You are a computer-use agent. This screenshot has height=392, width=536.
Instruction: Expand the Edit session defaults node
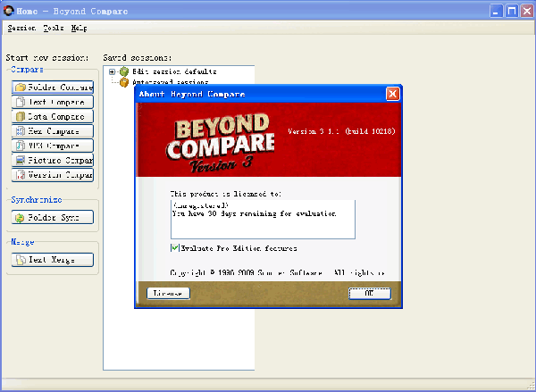click(112, 71)
